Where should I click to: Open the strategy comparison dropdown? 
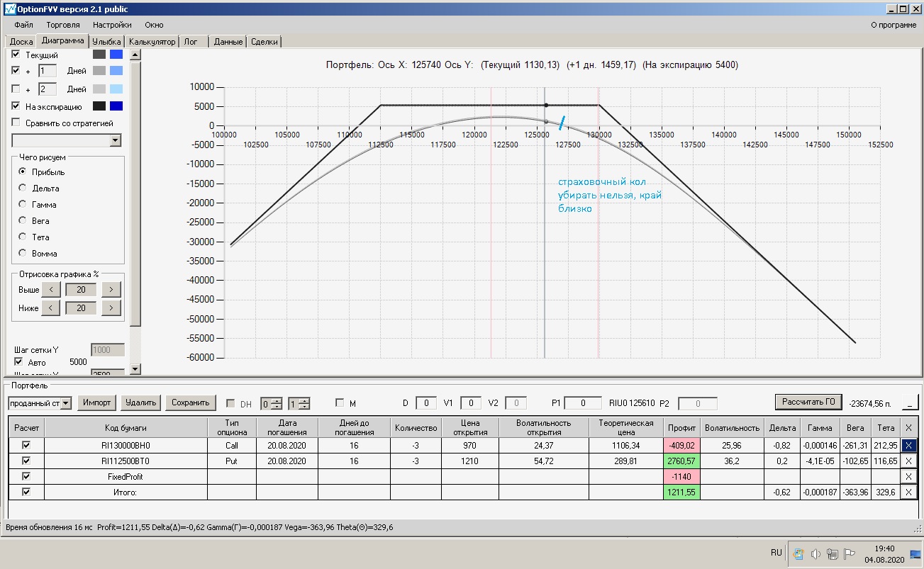tap(116, 141)
